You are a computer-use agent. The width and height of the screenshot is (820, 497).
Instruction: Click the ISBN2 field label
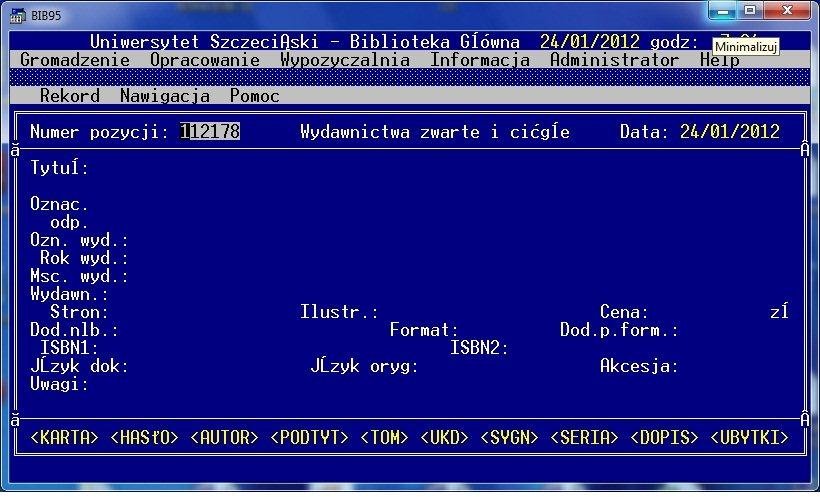pos(480,348)
